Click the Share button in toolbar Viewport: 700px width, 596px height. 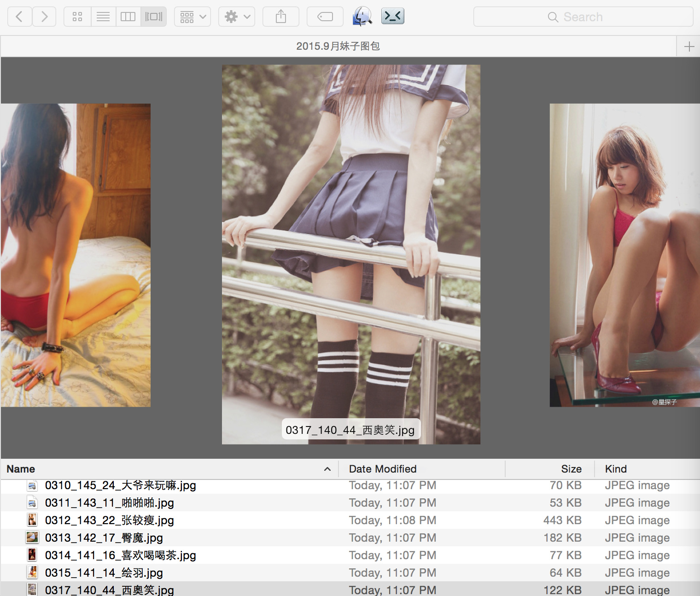tap(281, 17)
